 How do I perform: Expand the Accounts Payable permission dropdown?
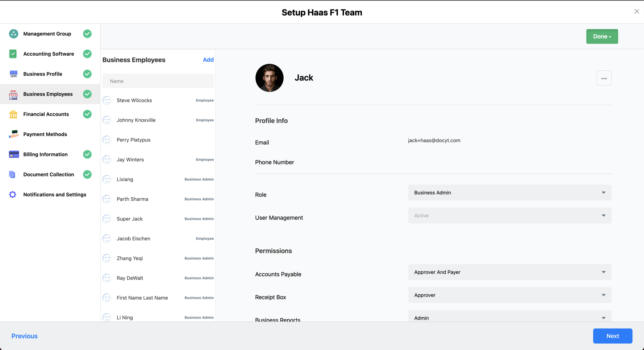[x=509, y=272]
